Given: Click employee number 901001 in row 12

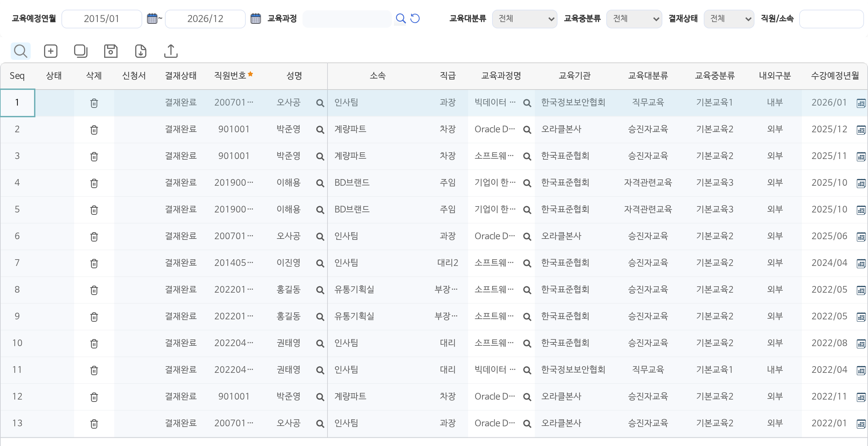Looking at the screenshot, I should [x=233, y=397].
